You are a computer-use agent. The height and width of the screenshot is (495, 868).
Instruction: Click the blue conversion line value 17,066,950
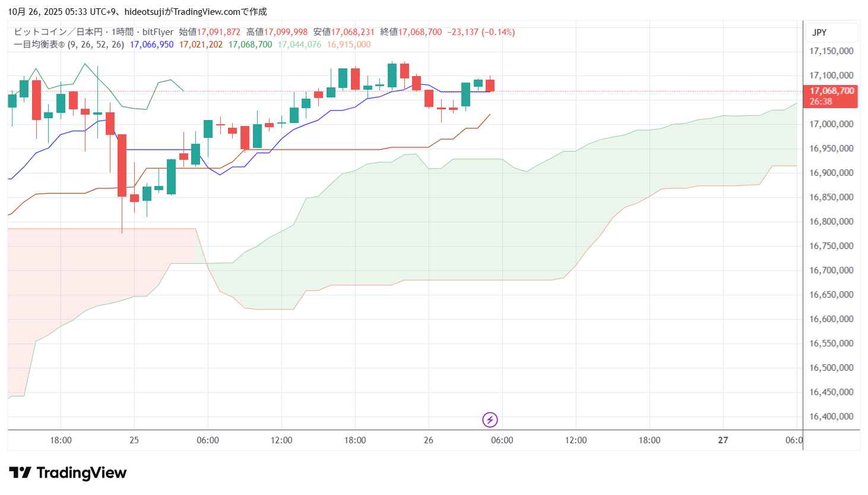151,45
